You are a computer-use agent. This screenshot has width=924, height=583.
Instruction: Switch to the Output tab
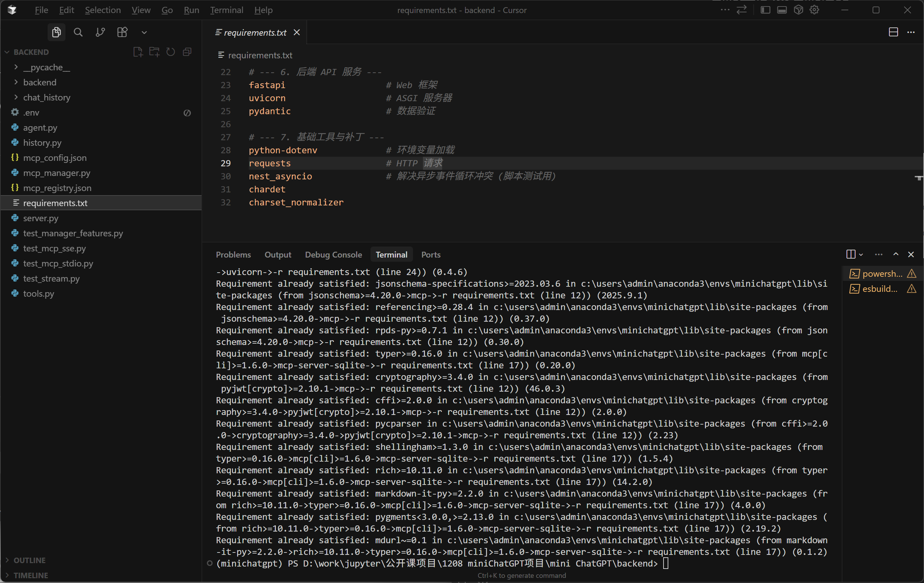pyautogui.click(x=278, y=254)
